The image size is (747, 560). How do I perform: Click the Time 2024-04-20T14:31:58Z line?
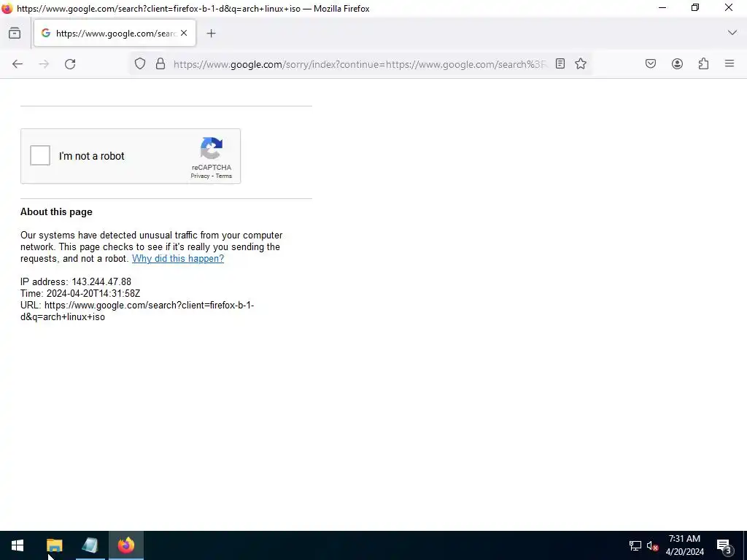pos(80,293)
